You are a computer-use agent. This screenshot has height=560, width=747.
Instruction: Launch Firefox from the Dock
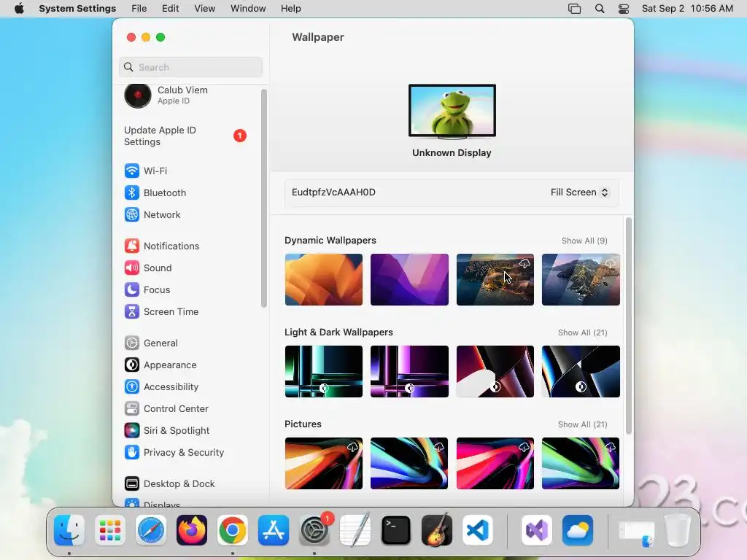coord(192,529)
